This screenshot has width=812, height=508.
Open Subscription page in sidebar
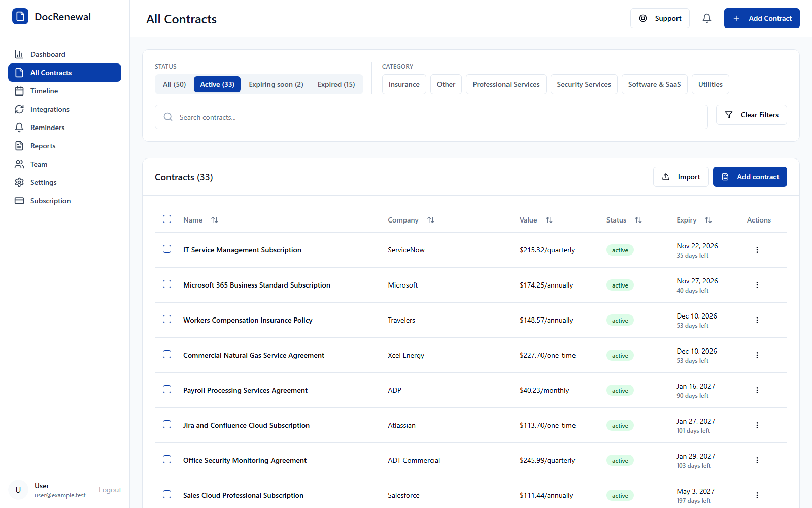pyautogui.click(x=64, y=201)
